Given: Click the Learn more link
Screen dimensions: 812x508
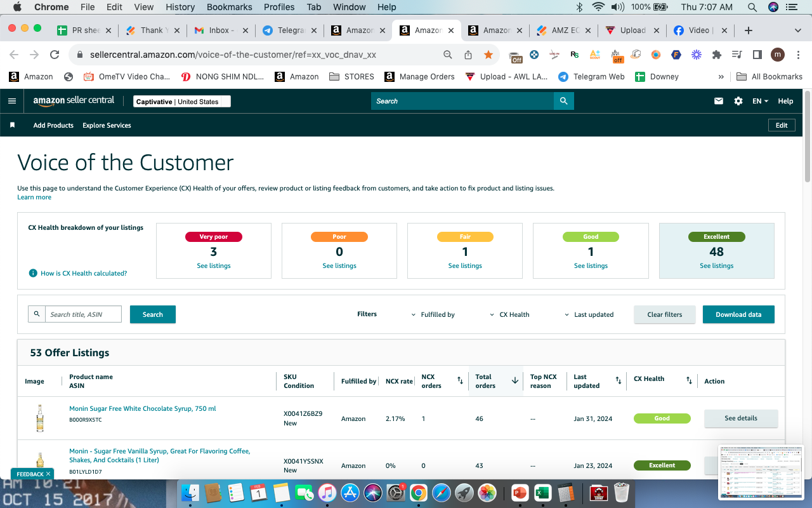Looking at the screenshot, I should (34, 197).
